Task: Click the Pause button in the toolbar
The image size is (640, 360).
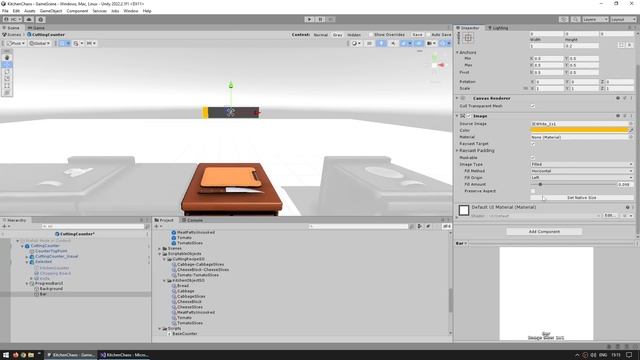Action: point(320,19)
